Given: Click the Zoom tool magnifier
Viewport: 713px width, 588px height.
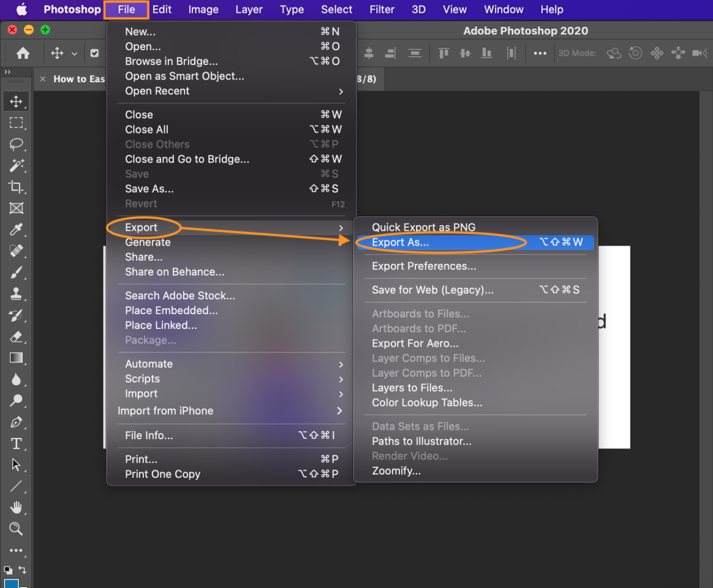Looking at the screenshot, I should pyautogui.click(x=17, y=529).
